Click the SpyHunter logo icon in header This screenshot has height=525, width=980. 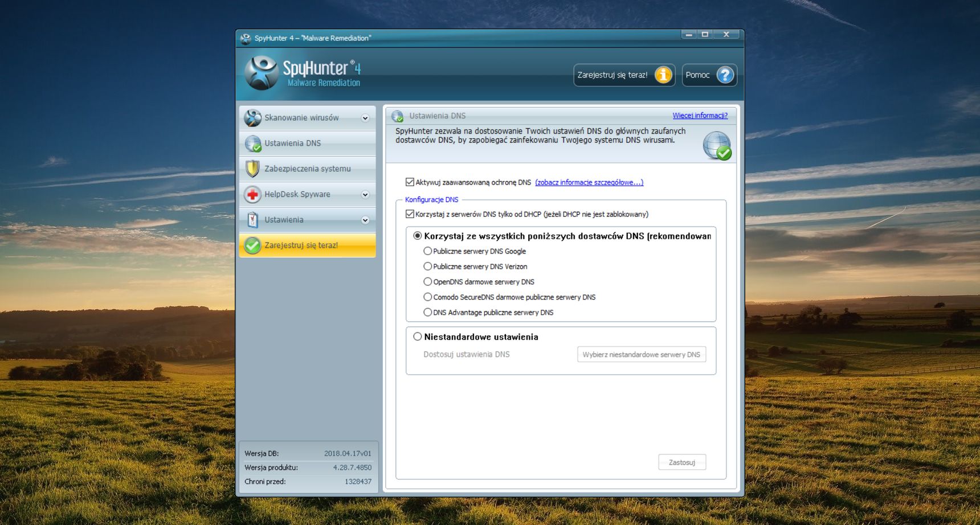coord(262,73)
